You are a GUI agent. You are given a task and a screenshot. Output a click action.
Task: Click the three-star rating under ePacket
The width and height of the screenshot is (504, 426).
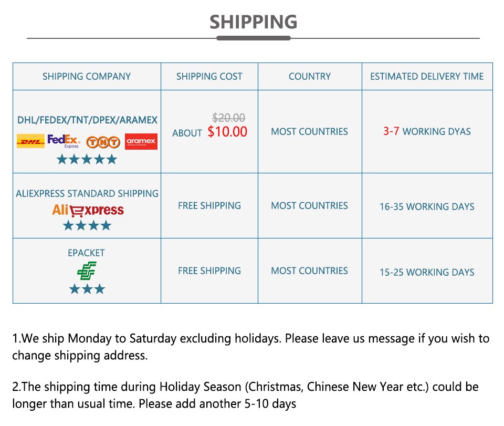pos(87,289)
